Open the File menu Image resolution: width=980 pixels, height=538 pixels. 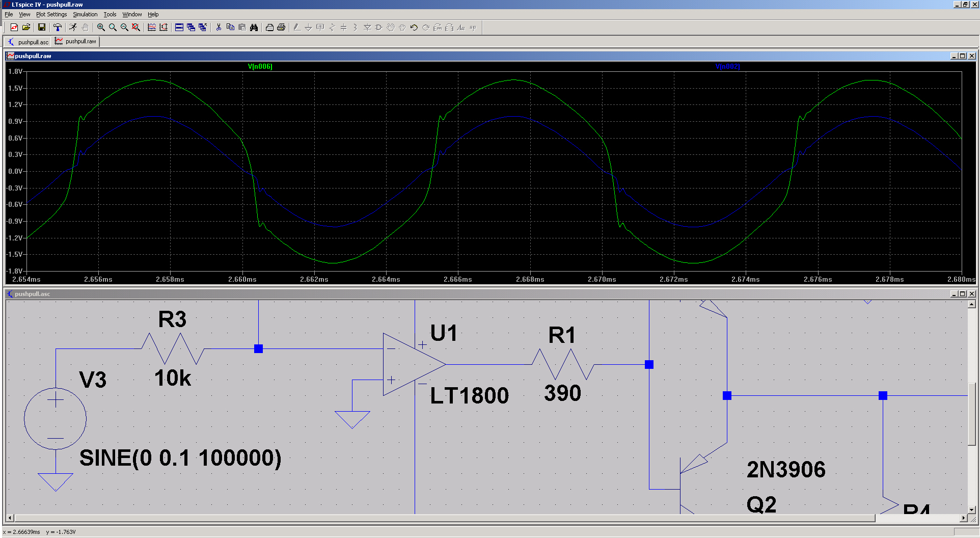point(9,14)
